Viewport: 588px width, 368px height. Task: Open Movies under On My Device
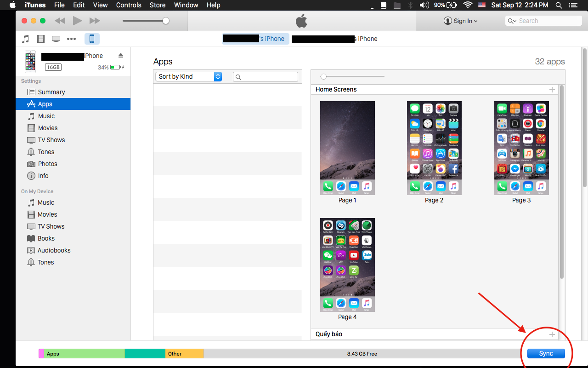pyautogui.click(x=73, y=214)
